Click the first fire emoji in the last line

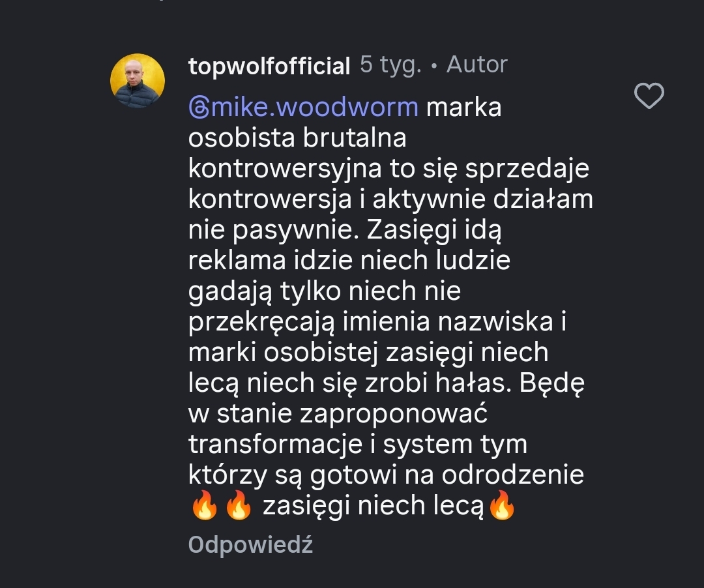click(204, 506)
